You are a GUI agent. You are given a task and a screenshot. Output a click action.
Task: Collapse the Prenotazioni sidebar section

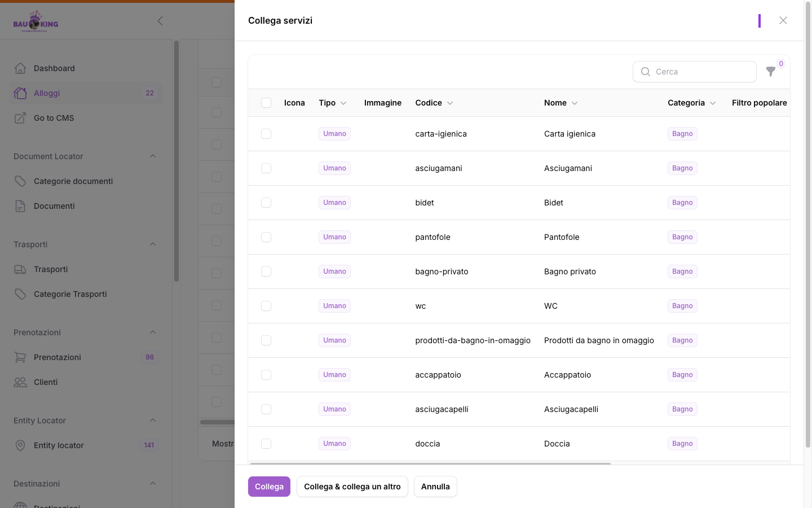click(x=153, y=332)
